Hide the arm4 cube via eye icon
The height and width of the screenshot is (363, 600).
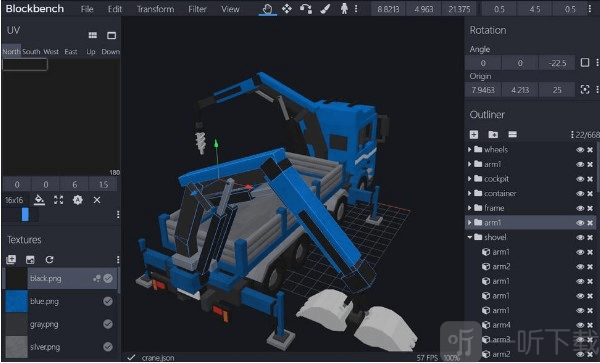pyautogui.click(x=580, y=325)
